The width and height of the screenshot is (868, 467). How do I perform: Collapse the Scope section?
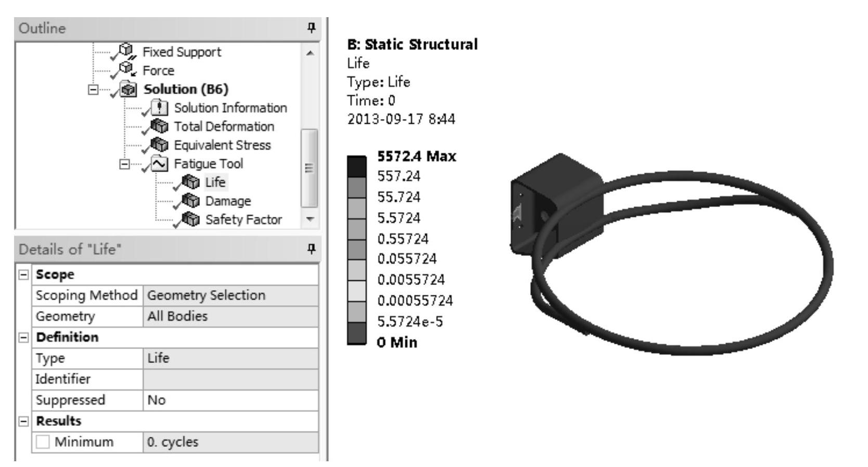coord(23,275)
